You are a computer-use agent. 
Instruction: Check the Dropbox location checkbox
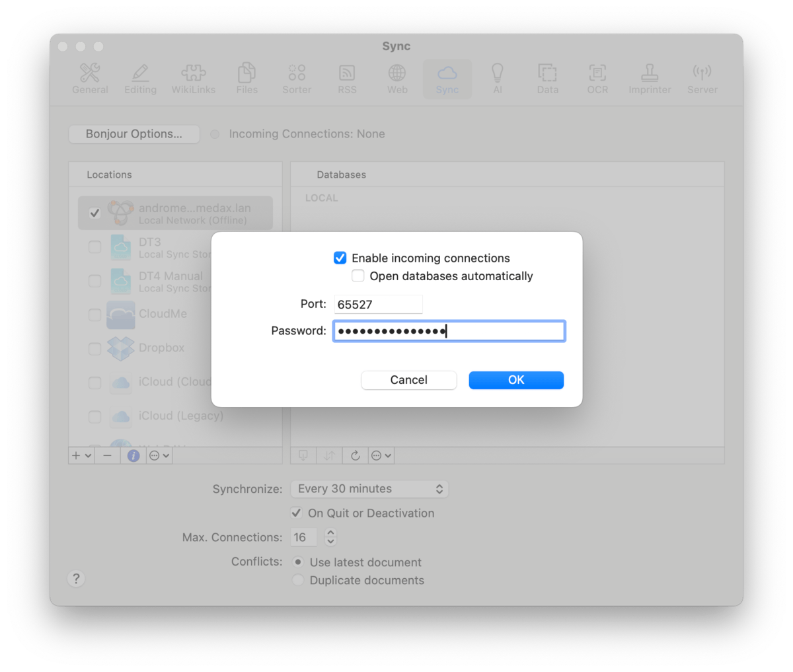click(95, 348)
